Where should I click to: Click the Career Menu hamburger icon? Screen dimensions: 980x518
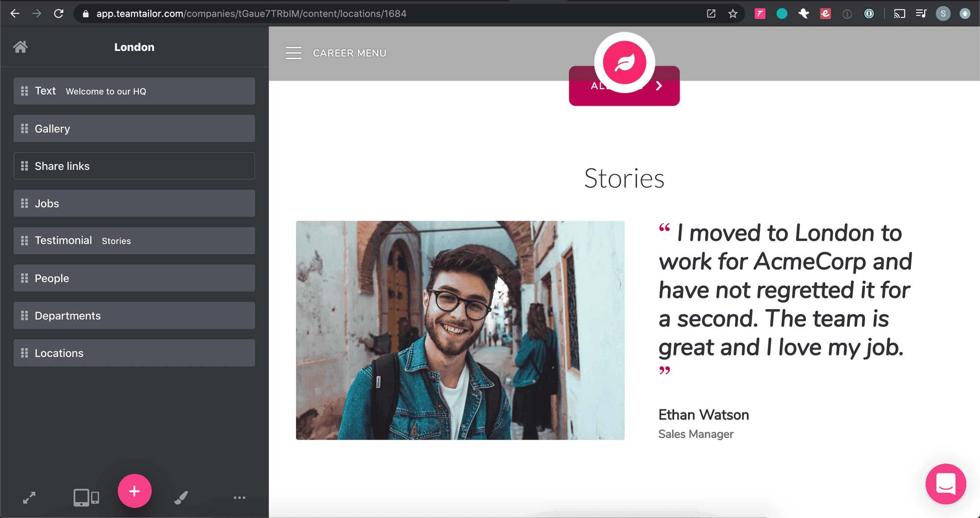tap(294, 53)
